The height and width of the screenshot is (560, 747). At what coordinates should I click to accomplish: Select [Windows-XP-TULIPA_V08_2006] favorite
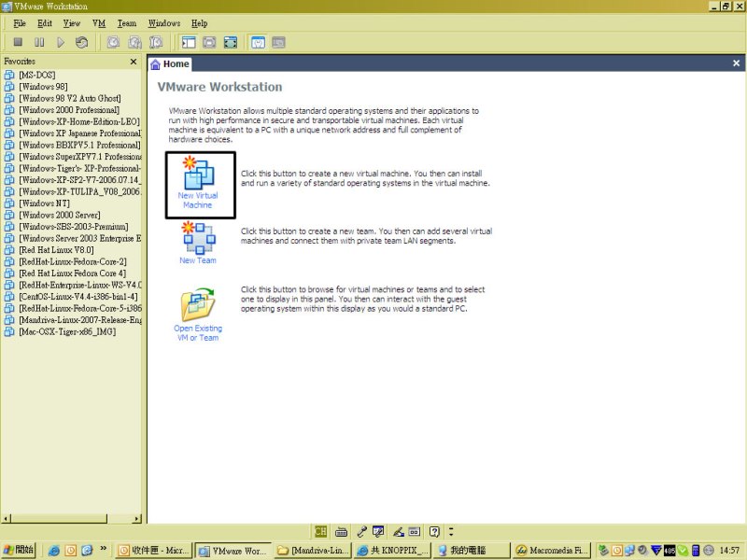(x=79, y=191)
